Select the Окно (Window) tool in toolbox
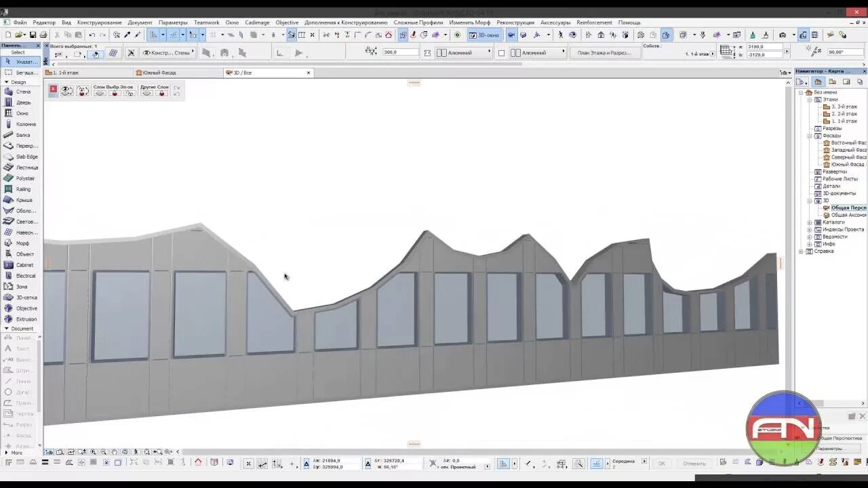This screenshot has height=488, width=868. tap(20, 113)
